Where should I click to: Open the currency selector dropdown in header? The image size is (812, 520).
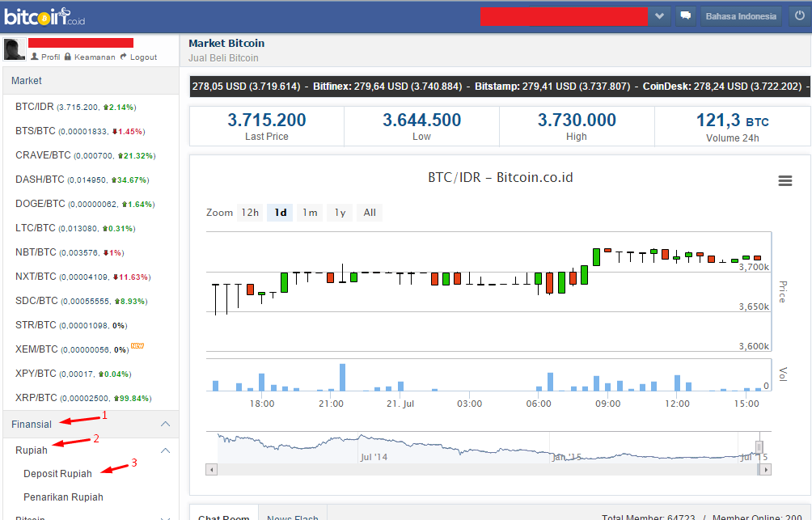point(658,15)
